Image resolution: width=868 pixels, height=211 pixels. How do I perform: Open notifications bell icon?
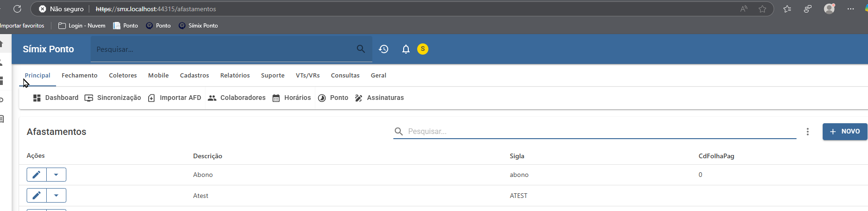(x=406, y=49)
